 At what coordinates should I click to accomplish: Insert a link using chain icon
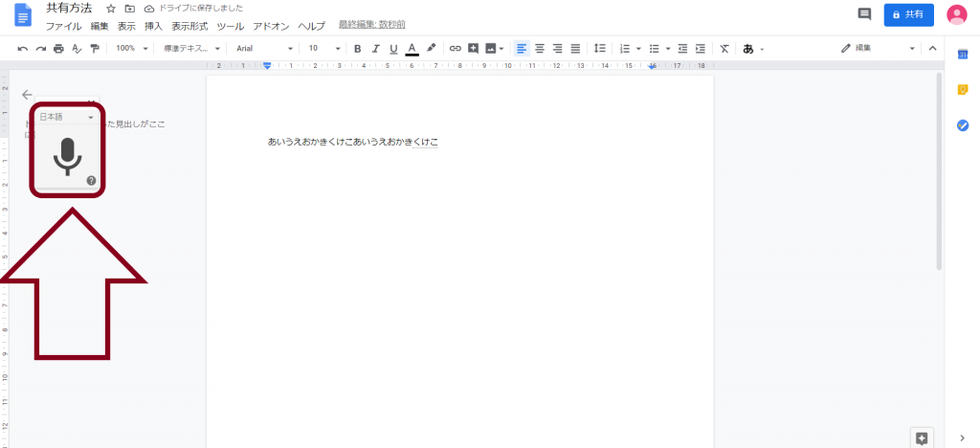(x=455, y=48)
